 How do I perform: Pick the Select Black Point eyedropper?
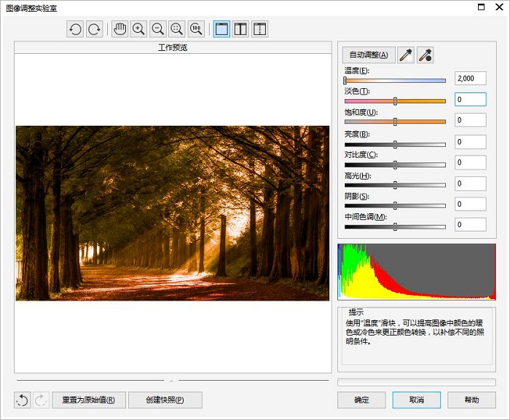(425, 55)
